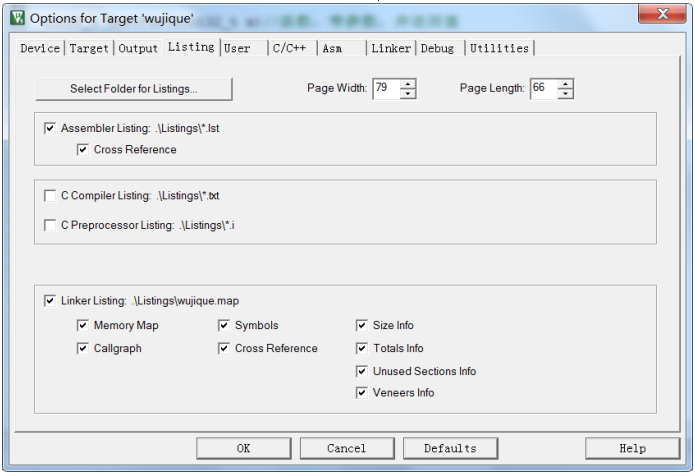Switch to the Utilities tab
Screen dimensions: 695x476
point(500,48)
